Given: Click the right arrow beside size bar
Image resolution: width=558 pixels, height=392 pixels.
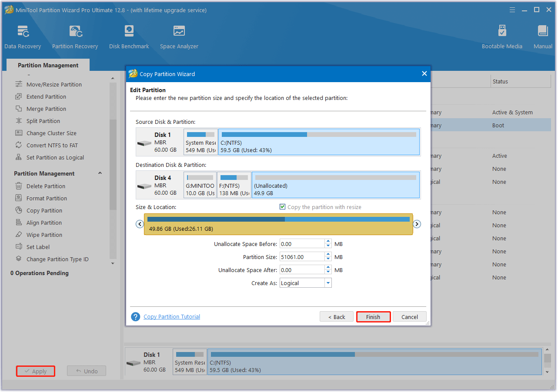Looking at the screenshot, I should [417, 224].
